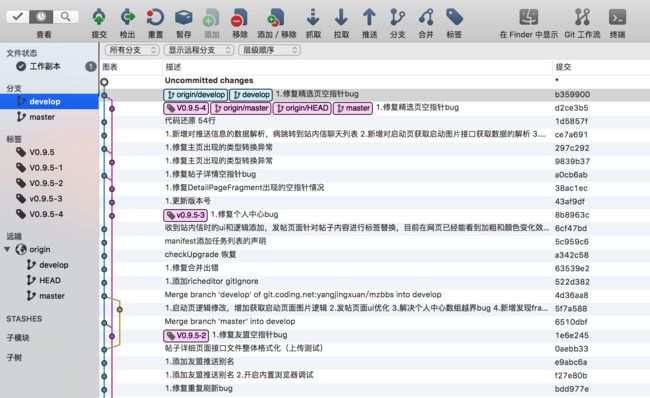
Task: Select the commit 1.修复友盟空指针bug
Action: (375, 335)
